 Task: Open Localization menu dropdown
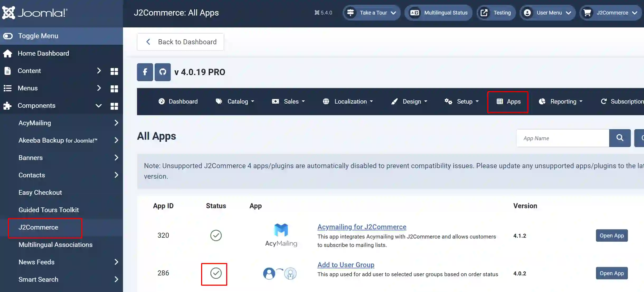[348, 101]
